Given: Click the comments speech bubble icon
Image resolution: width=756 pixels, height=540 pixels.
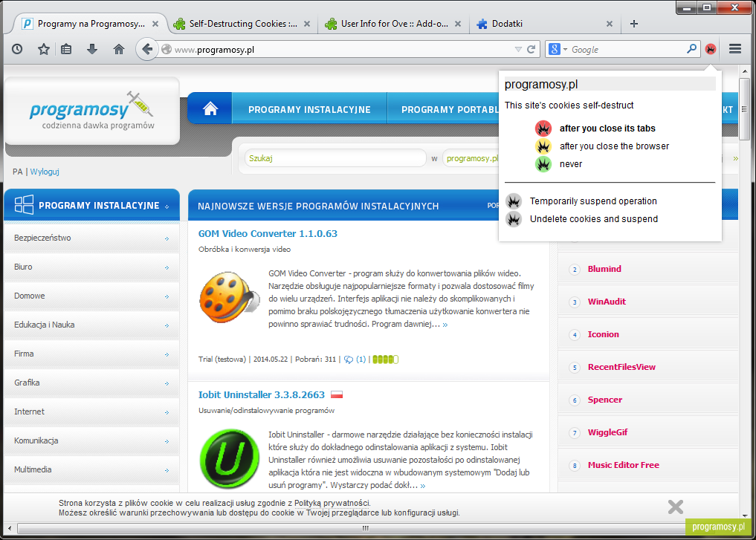Looking at the screenshot, I should 349,360.
